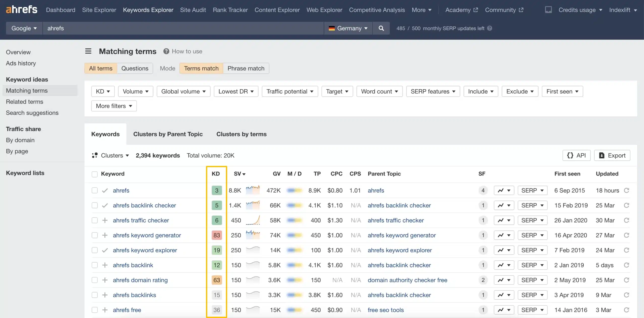Screen dimensions: 644x318
Task: Refresh the ahrefs traffic checker row
Action: (627, 220)
